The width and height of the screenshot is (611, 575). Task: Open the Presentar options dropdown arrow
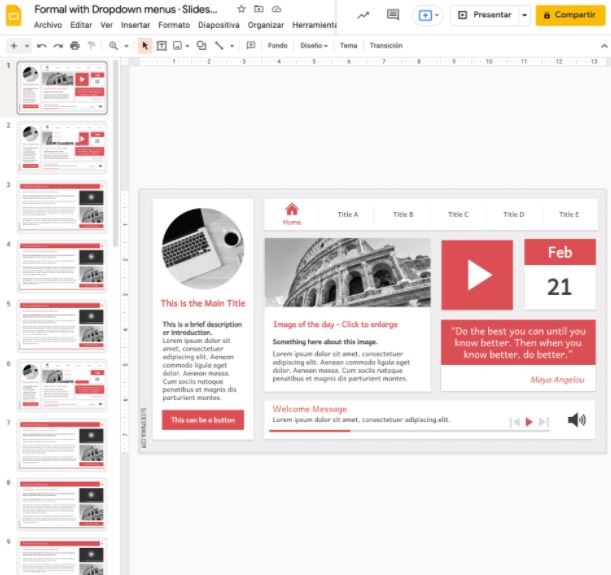[524, 15]
